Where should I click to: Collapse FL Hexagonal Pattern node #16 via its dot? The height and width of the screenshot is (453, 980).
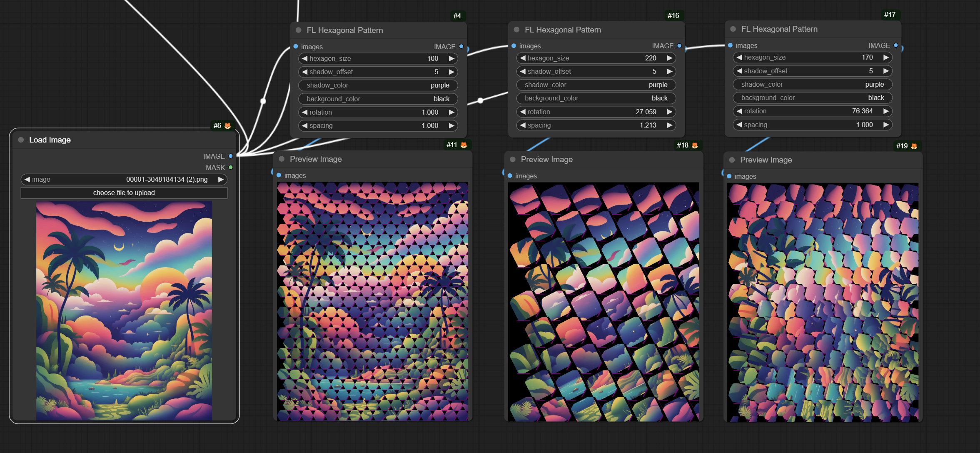516,30
